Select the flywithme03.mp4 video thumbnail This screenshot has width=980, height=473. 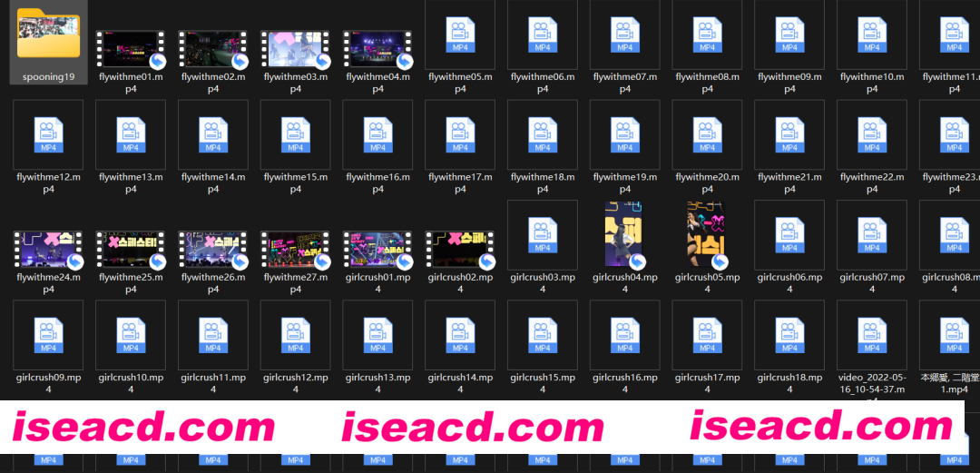[296, 49]
